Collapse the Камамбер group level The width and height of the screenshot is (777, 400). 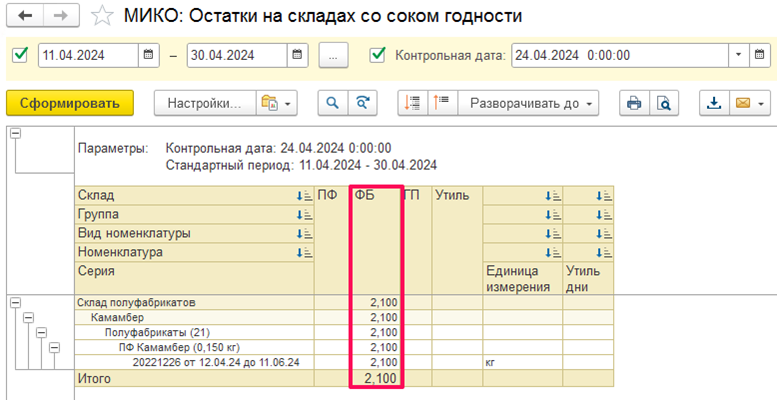click(x=29, y=317)
